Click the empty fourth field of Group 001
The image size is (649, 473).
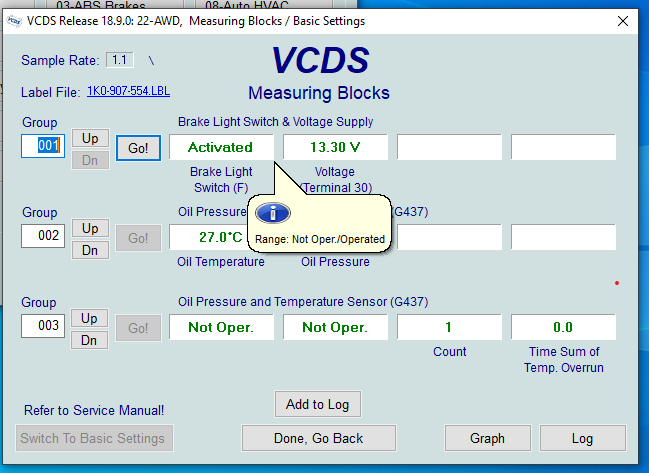point(563,147)
